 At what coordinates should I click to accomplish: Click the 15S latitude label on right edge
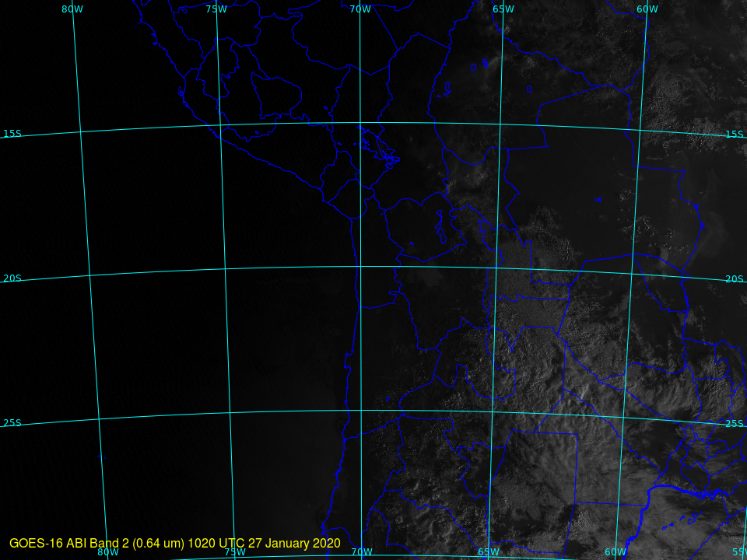coord(734,135)
